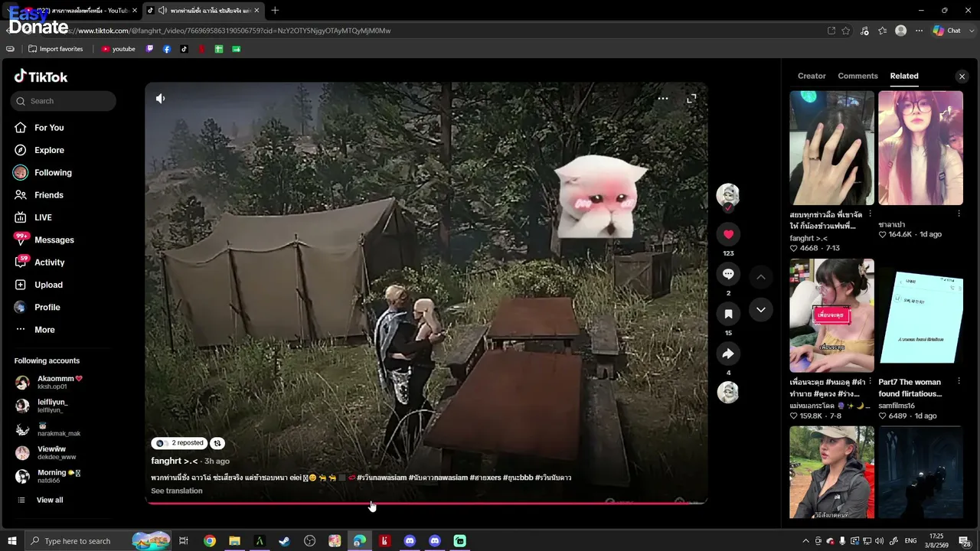This screenshot has width=980, height=551.
Task: Switch to the Creator tab
Action: tap(812, 76)
